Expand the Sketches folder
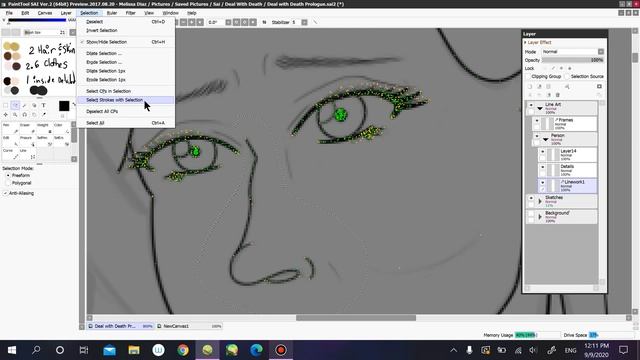The height and width of the screenshot is (360, 640). click(x=540, y=201)
